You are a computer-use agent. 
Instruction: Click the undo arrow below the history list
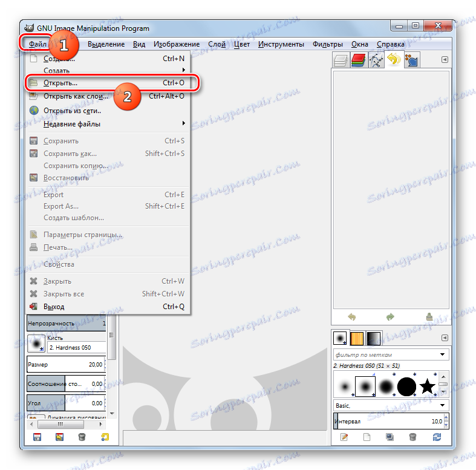351,317
